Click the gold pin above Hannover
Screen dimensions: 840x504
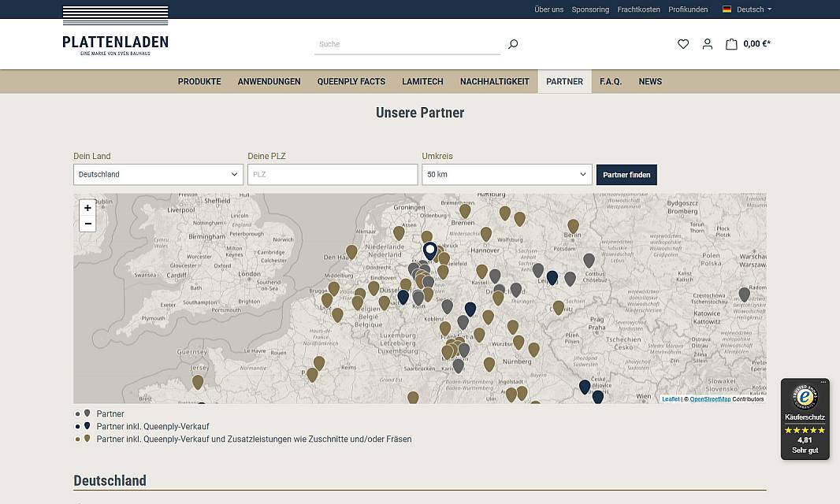[x=486, y=234]
